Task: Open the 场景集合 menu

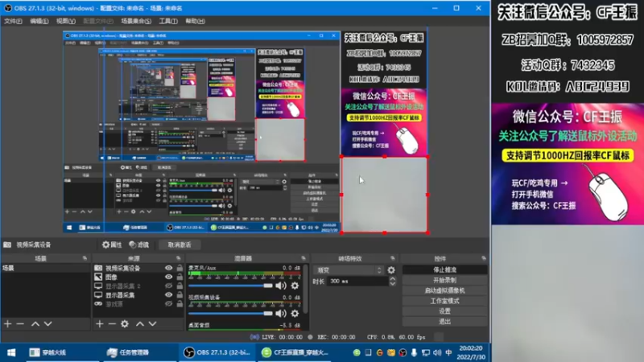Action: (x=136, y=21)
